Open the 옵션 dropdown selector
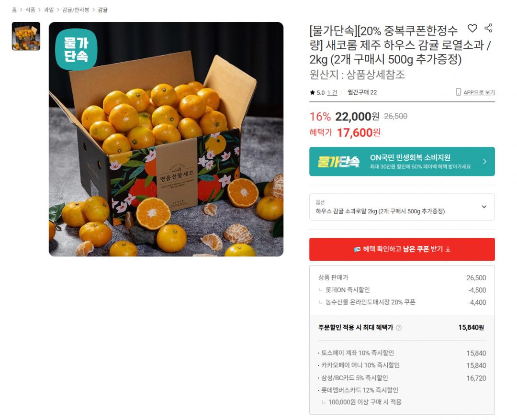517x420 pixels. coord(402,207)
